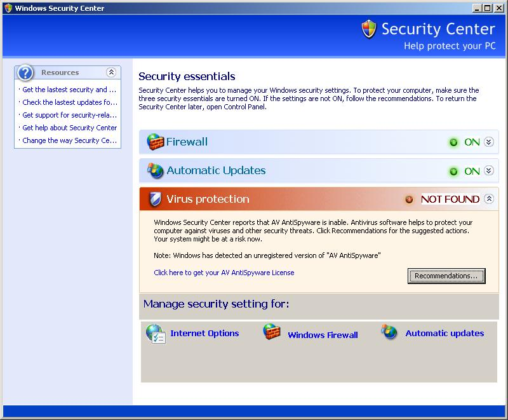Click the red Virus protection status light

point(409,200)
